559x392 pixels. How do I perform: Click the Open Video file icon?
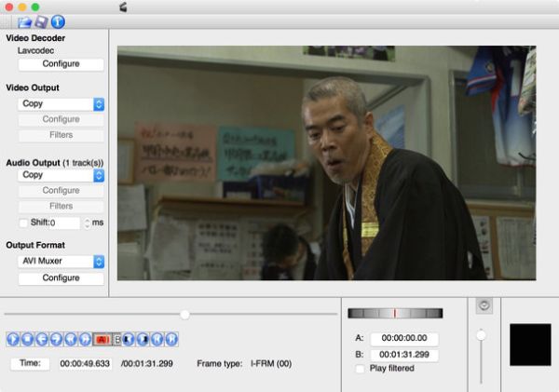click(25, 21)
